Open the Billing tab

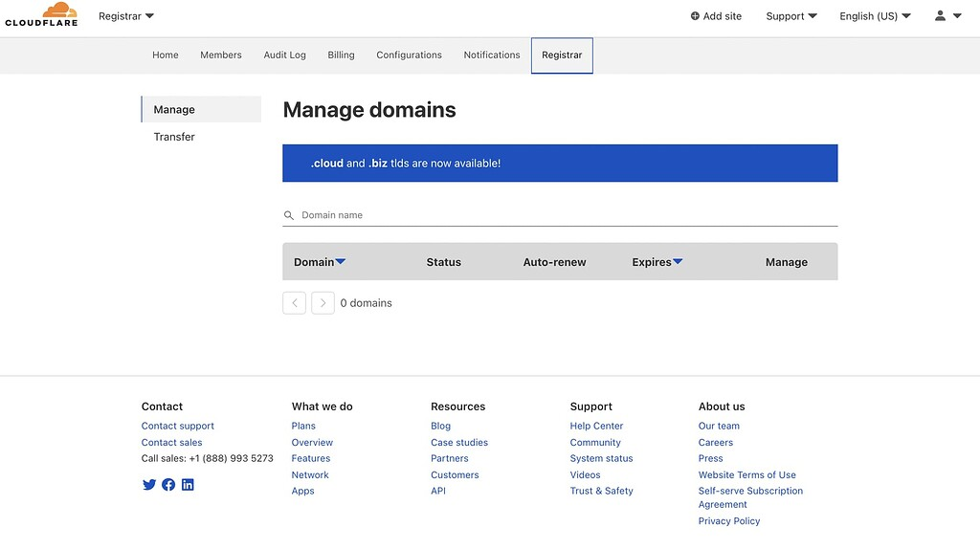[x=341, y=55]
